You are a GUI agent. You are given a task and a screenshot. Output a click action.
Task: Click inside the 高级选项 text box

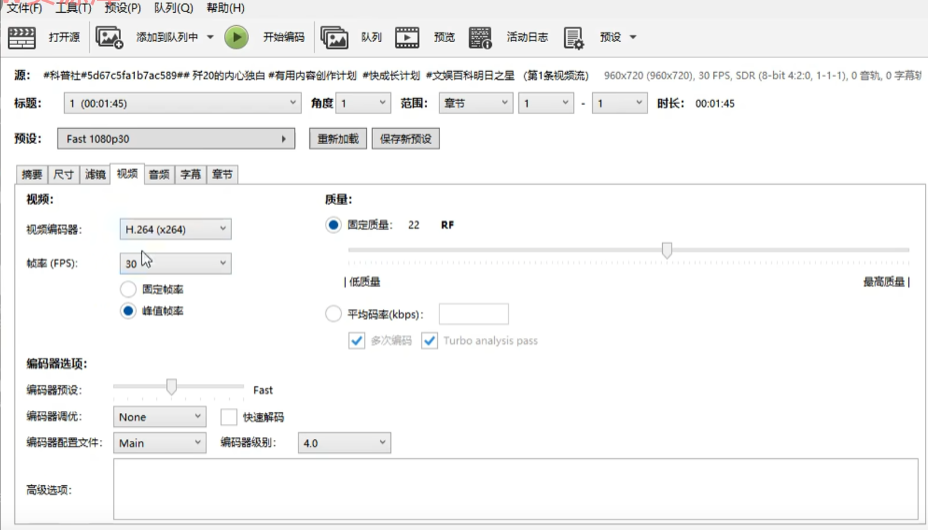pos(515,489)
